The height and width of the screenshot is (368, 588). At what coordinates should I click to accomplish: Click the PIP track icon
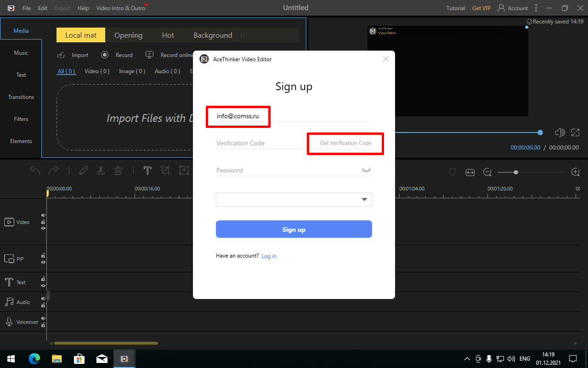point(9,259)
